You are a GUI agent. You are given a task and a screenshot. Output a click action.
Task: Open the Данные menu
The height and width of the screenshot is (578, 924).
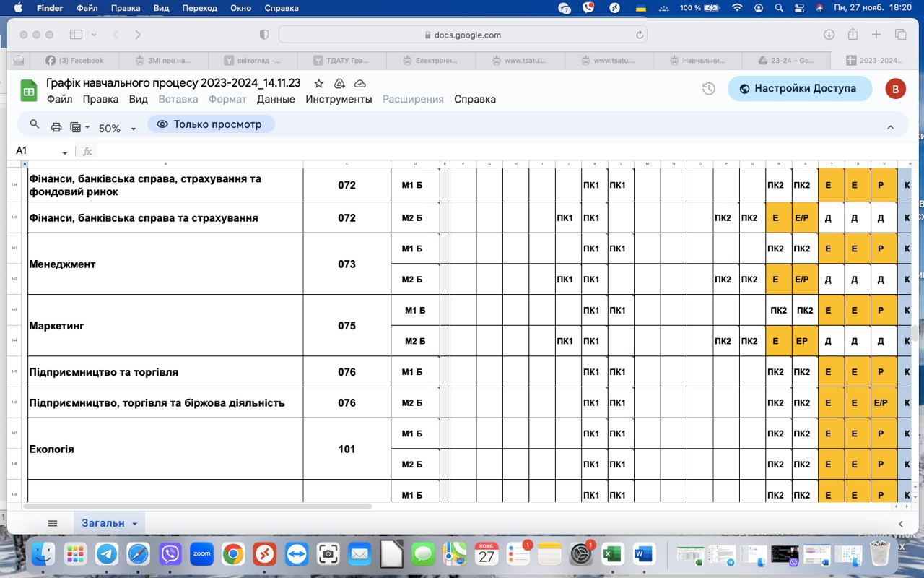coord(276,99)
